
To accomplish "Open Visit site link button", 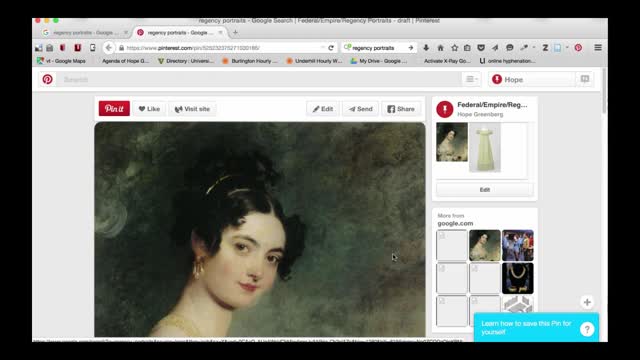I will tap(192, 109).
